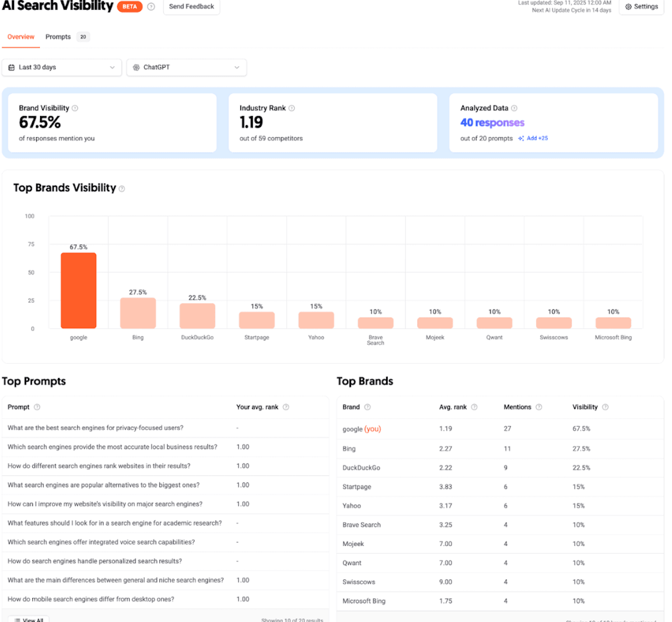The width and height of the screenshot is (672, 622).
Task: Click the orange google bar in chart
Action: 79,290
